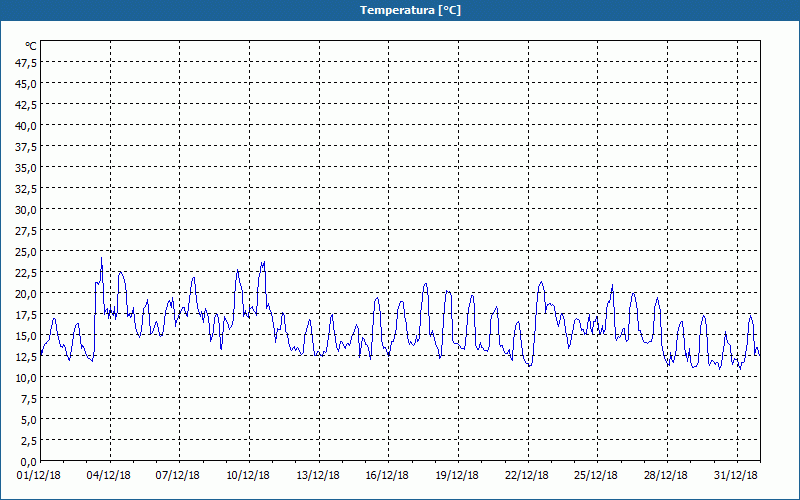Click the 30,0 y-axis value
Viewport: 800px width, 500px height.
[27, 210]
